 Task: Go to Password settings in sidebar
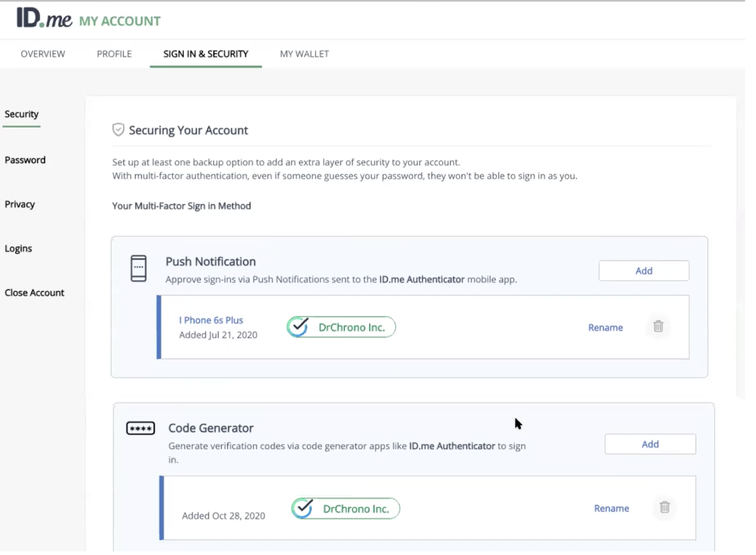tap(25, 160)
